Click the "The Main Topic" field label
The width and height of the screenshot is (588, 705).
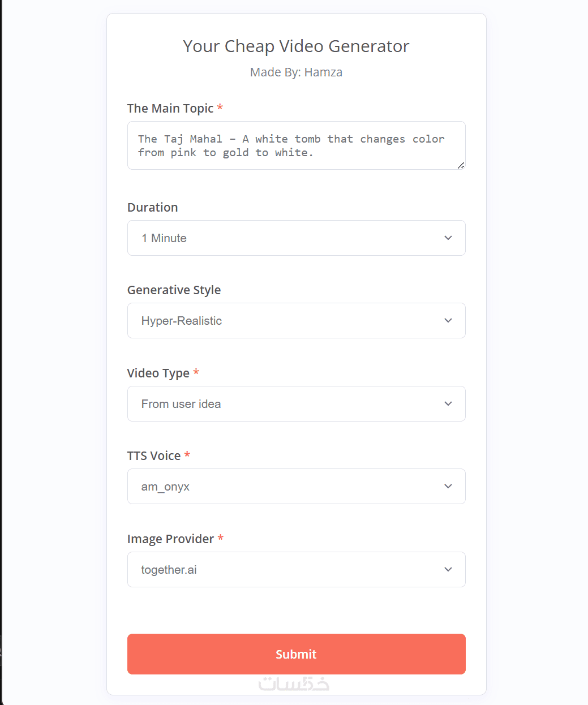coord(170,109)
